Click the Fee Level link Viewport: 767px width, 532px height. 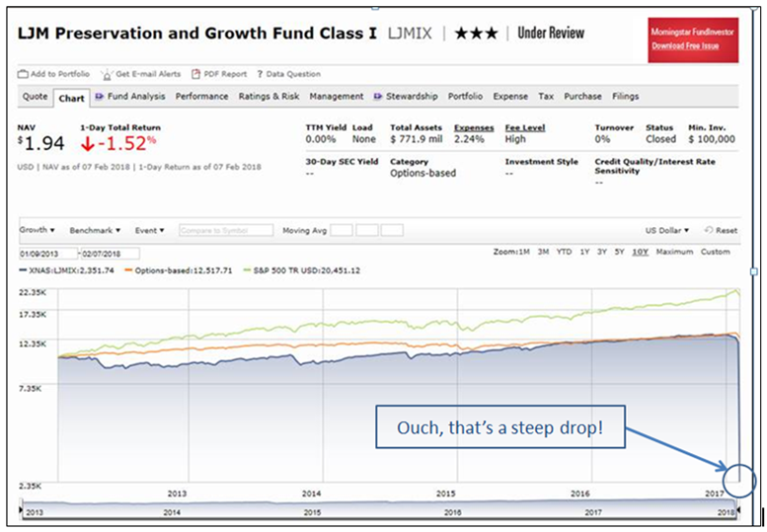point(525,127)
